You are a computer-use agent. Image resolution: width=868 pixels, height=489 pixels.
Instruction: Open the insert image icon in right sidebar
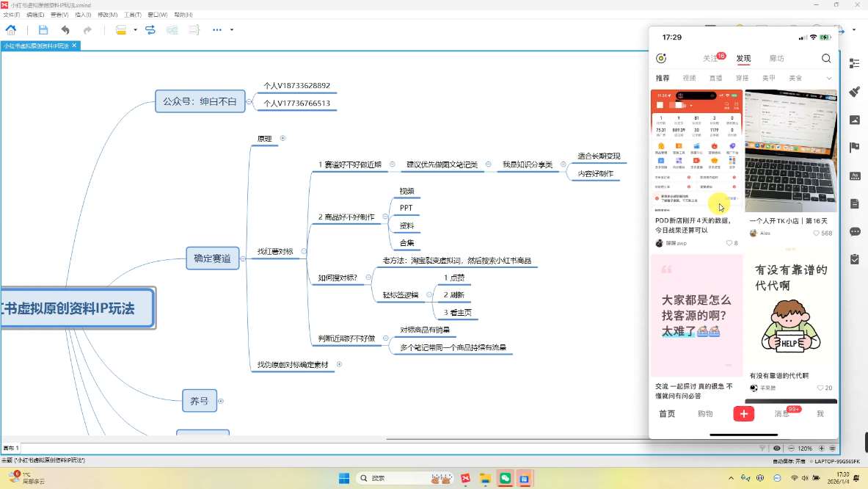[x=853, y=117]
